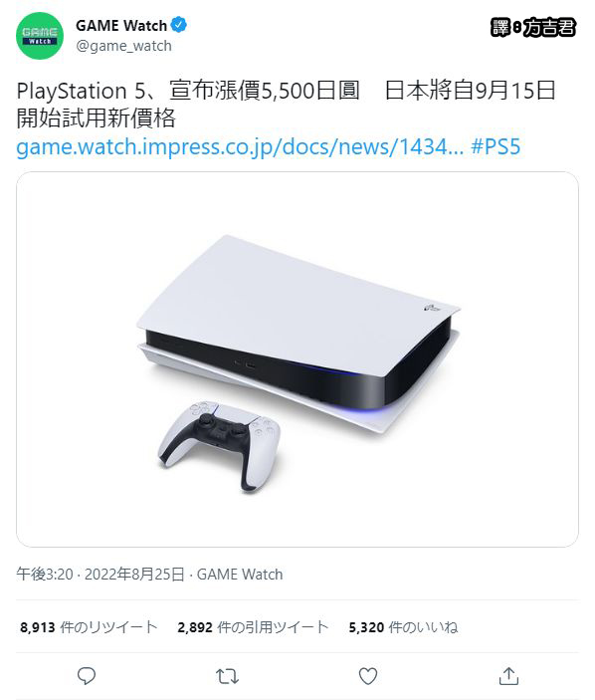
Task: Click the GAME Watch source label
Action: point(240,575)
